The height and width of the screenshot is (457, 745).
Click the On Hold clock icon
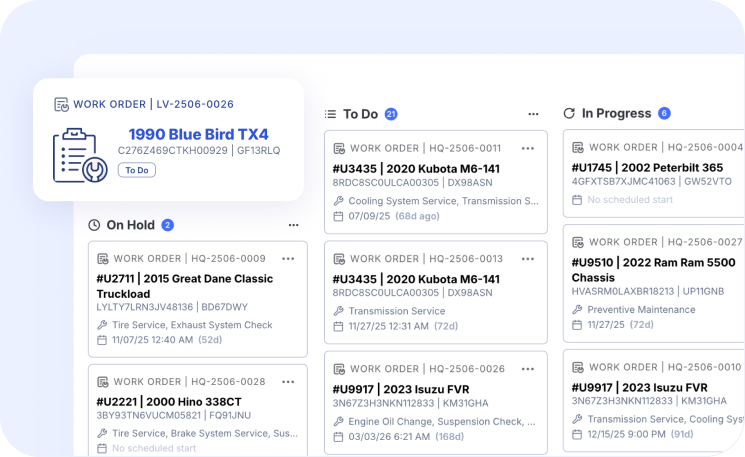[94, 225]
